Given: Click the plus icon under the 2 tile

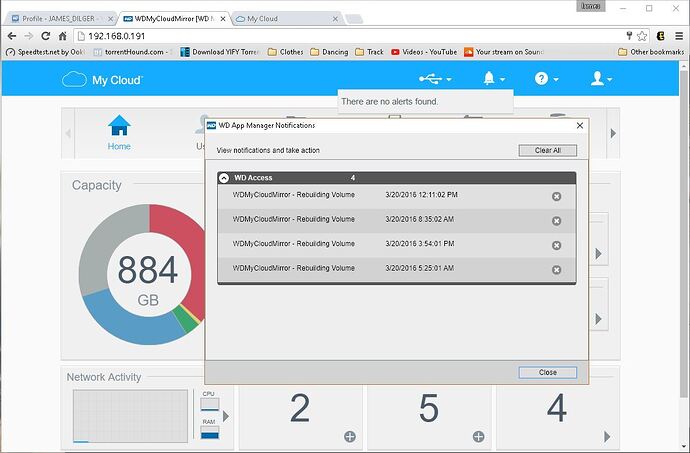Looking at the screenshot, I should [350, 436].
